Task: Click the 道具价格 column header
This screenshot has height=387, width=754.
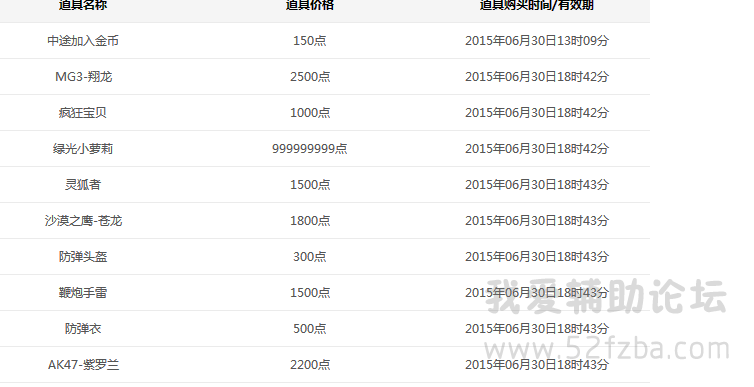Action: pyautogui.click(x=310, y=5)
